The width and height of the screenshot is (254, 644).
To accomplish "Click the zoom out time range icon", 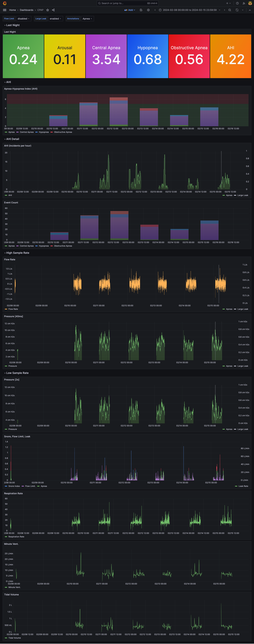I will point(230,10).
